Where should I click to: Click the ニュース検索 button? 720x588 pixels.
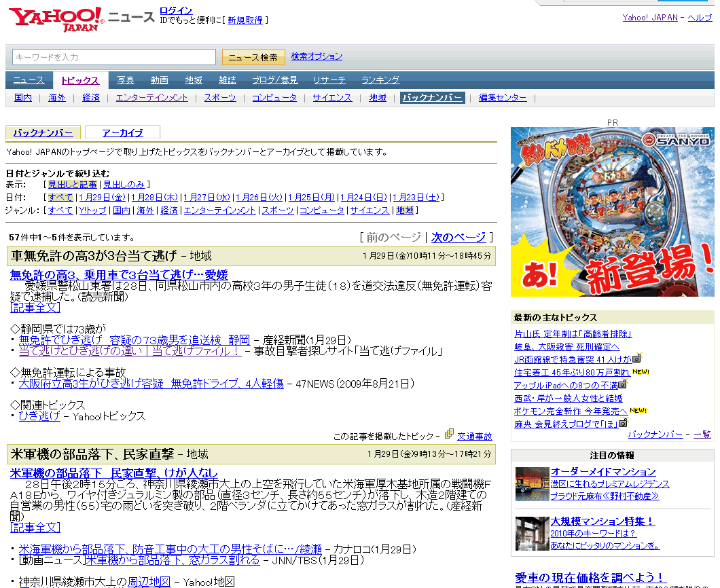tap(253, 58)
